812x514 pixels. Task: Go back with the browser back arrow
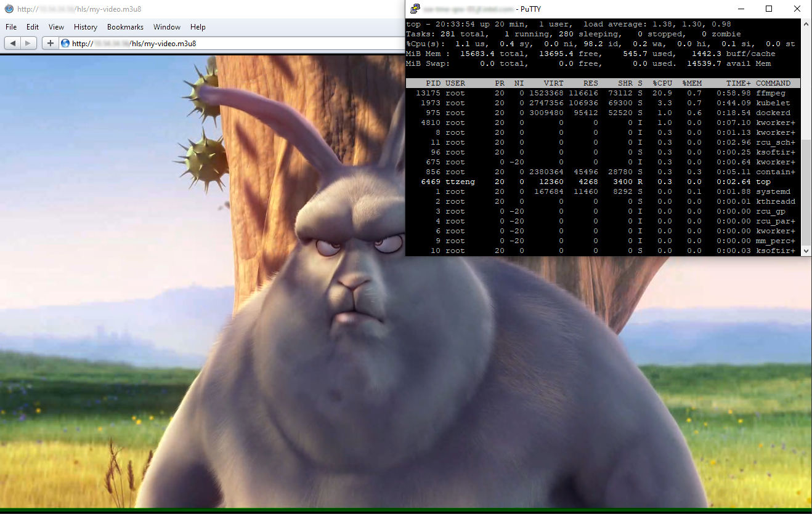coord(12,43)
